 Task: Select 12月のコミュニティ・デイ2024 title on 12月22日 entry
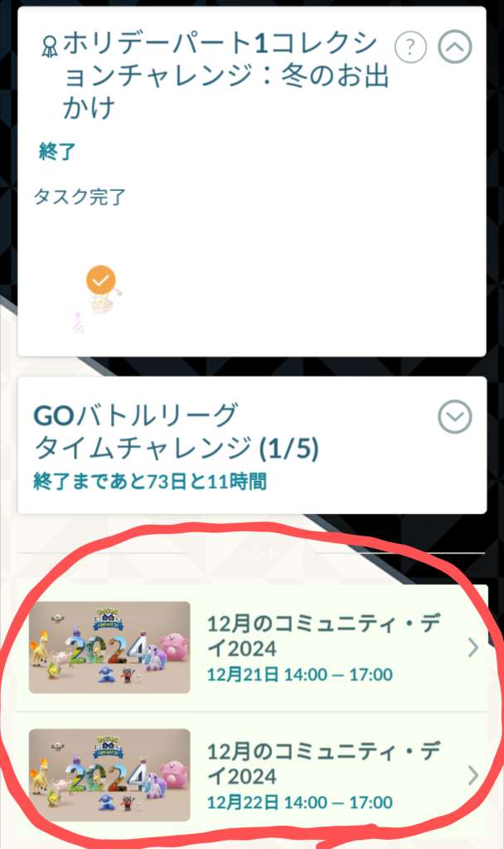(x=323, y=764)
